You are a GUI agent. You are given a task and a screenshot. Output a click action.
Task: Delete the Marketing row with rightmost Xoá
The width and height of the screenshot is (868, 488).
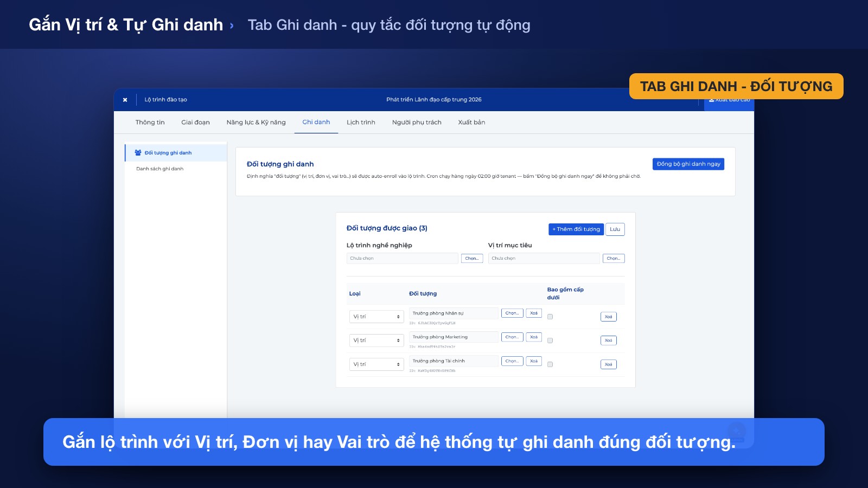(x=609, y=341)
